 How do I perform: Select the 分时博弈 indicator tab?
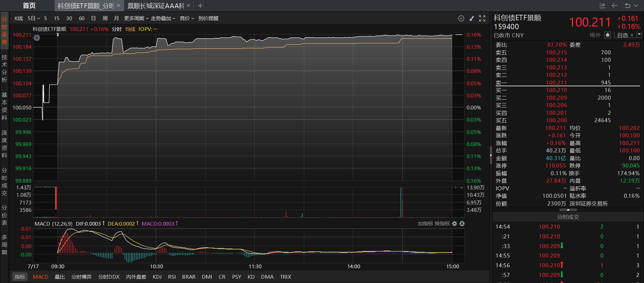point(82,277)
